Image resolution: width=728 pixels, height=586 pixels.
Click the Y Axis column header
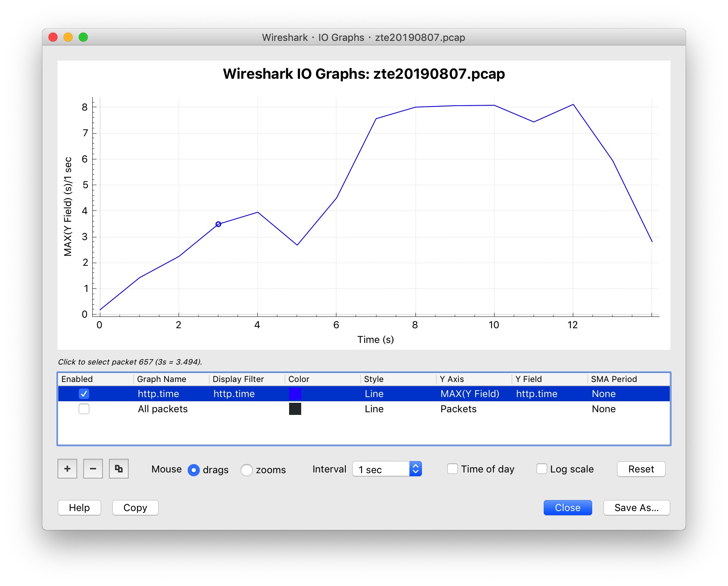[452, 379]
